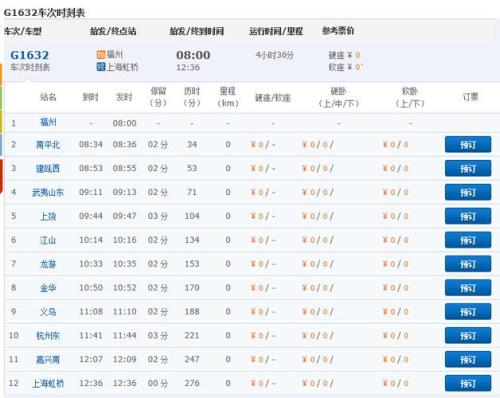The image size is (500, 398).
Task: Open the 龙游 station link
Action: click(48, 264)
